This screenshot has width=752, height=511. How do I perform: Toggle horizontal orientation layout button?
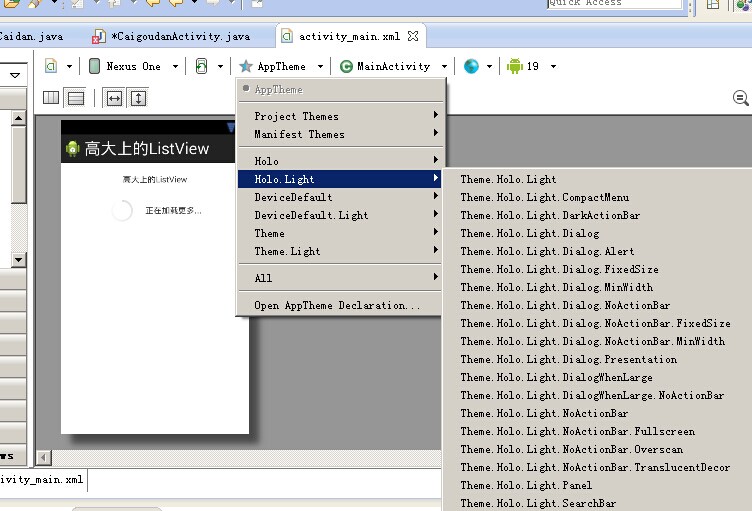coord(51,98)
